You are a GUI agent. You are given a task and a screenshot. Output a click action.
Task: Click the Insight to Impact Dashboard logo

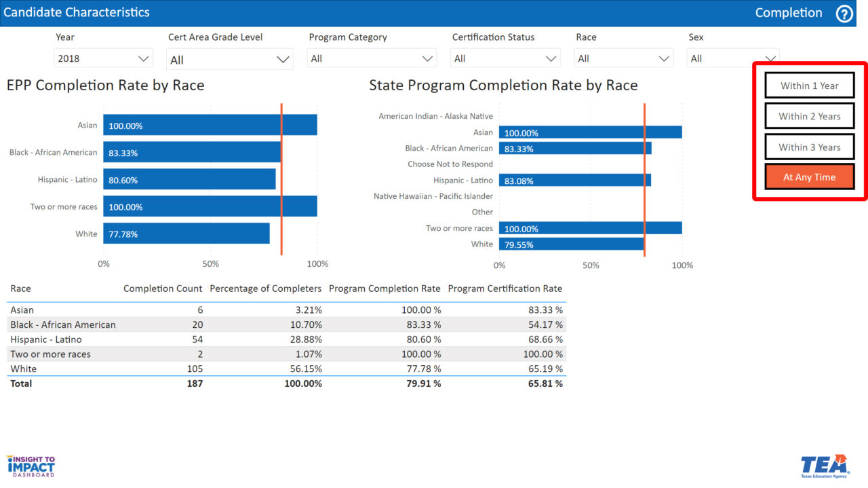[x=31, y=466]
